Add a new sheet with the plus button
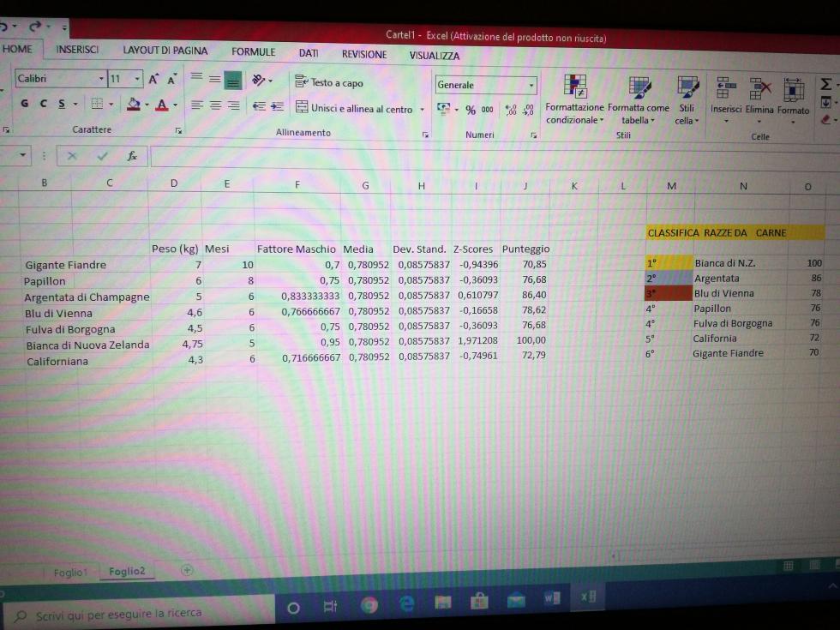840x630 pixels. point(187,570)
